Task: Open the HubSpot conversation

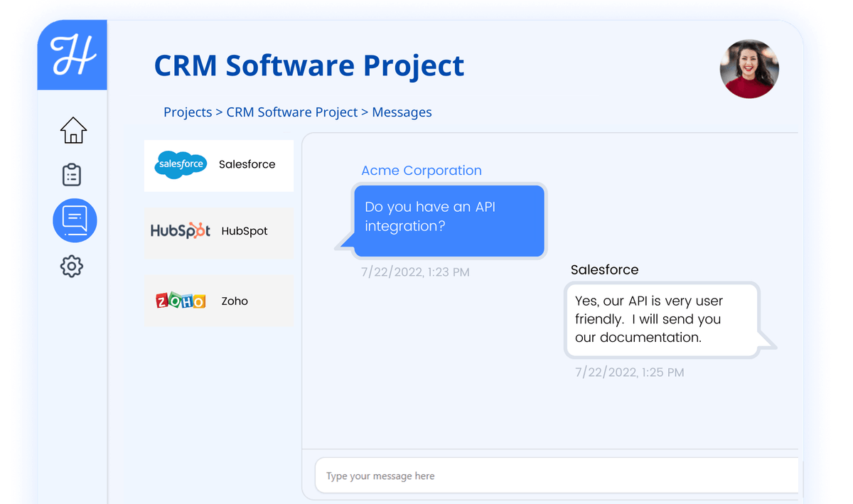Action: (x=218, y=232)
